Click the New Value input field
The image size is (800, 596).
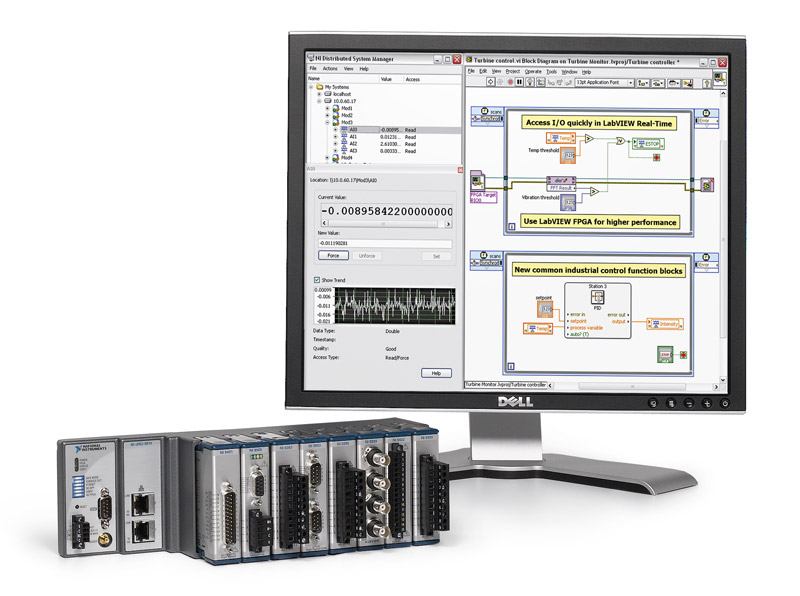tap(385, 243)
